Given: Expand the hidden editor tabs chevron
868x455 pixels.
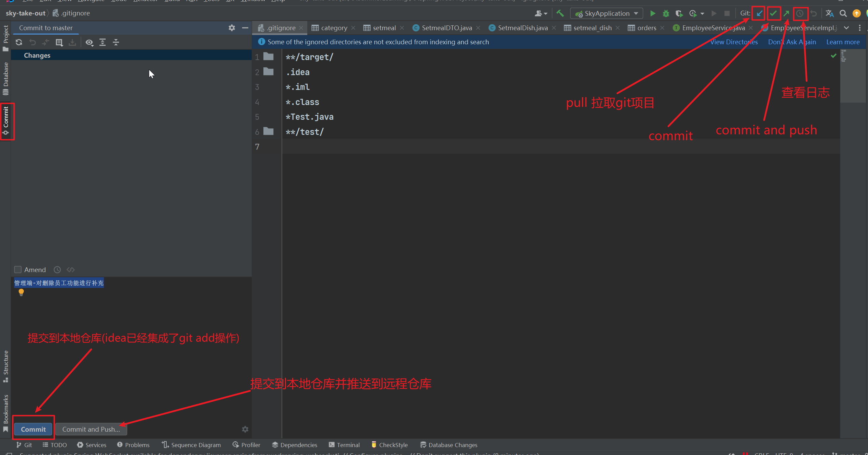Looking at the screenshot, I should [x=846, y=28].
